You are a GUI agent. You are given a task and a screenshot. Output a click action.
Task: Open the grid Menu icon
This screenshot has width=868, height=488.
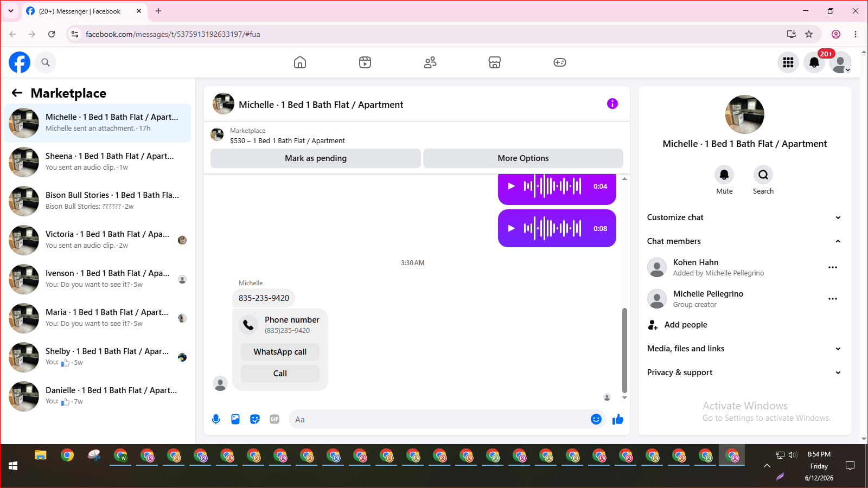point(788,62)
